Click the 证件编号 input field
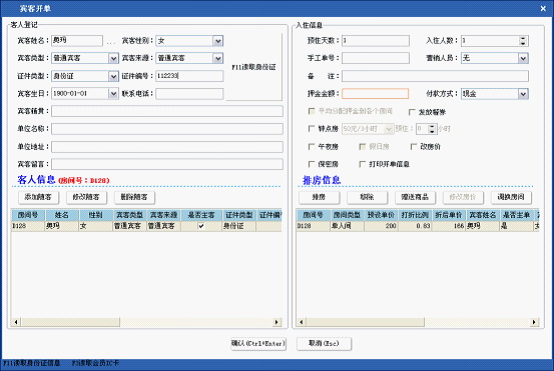554x371 pixels. point(189,76)
